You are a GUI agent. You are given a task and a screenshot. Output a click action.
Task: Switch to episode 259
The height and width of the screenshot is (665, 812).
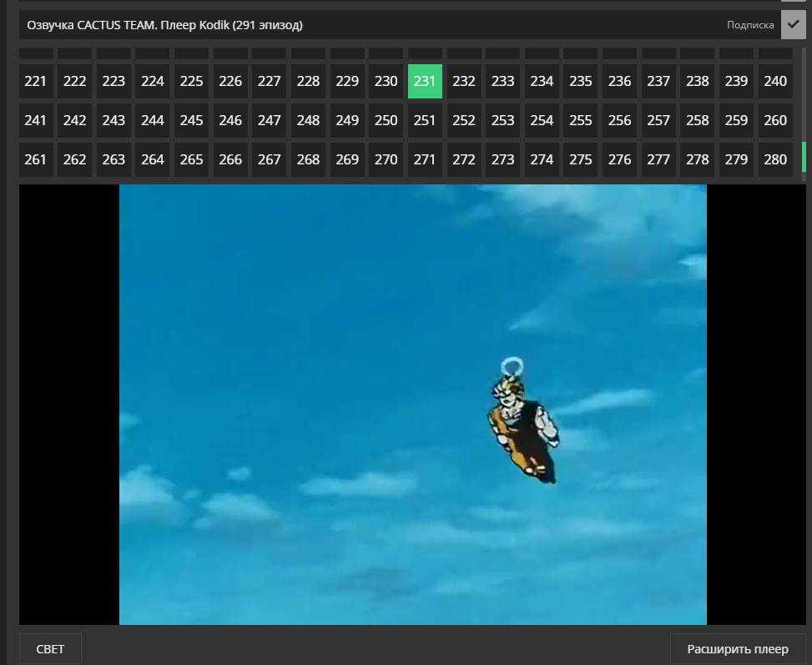(x=736, y=121)
